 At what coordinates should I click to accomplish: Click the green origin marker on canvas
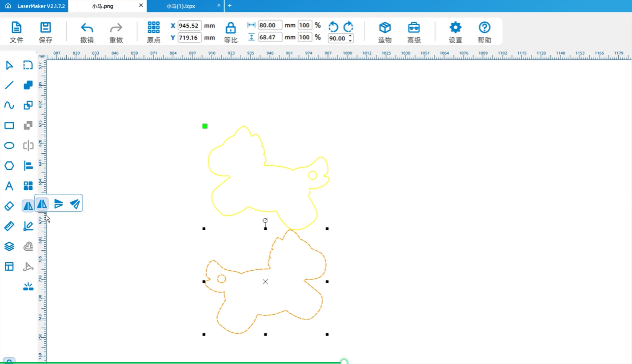click(x=205, y=126)
